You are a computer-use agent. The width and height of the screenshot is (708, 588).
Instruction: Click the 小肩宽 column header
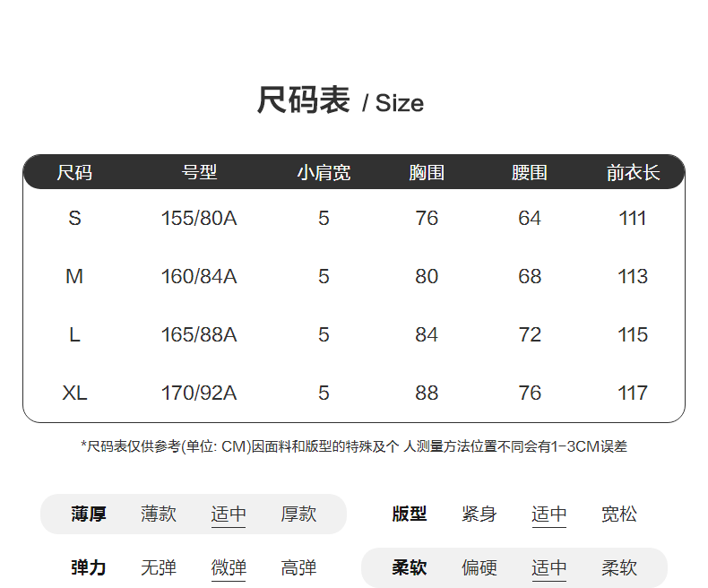[324, 173]
